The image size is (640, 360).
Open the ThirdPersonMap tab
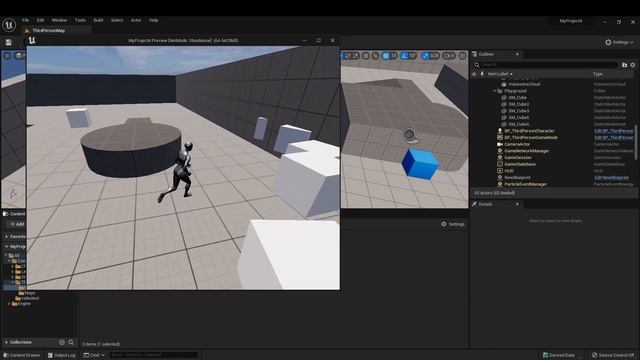point(48,30)
